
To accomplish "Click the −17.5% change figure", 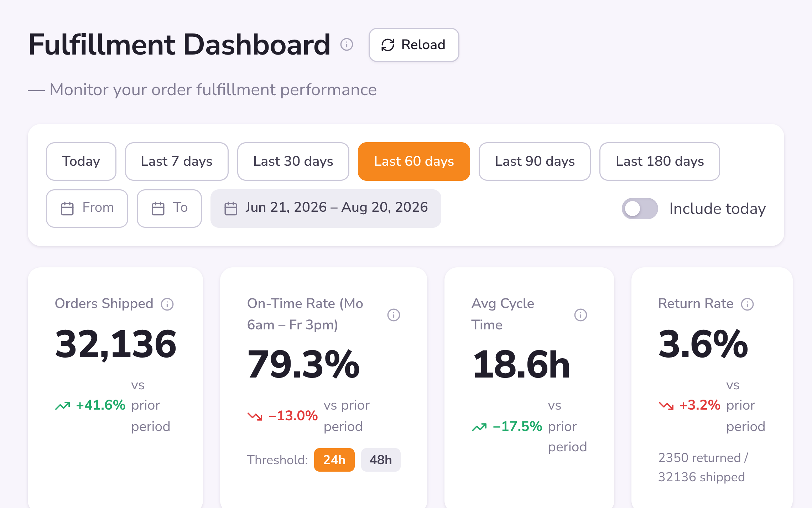I will click(517, 426).
